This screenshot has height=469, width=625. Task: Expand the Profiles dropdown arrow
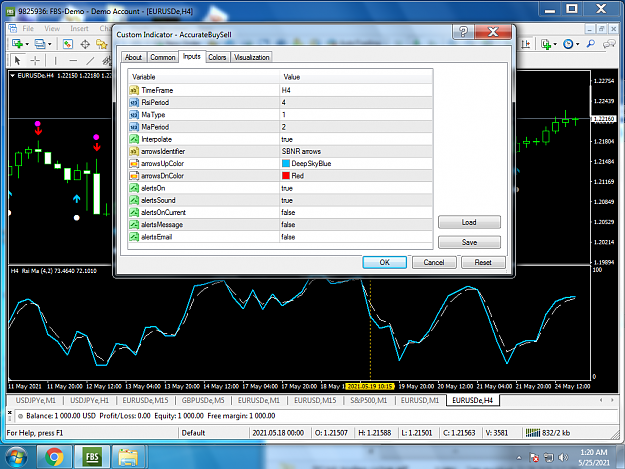pyautogui.click(x=49, y=44)
